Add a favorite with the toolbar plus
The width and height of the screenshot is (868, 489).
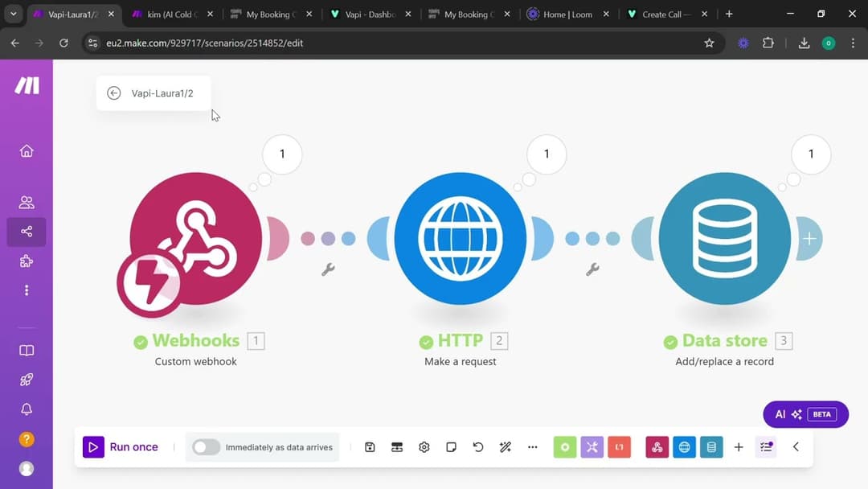739,447
